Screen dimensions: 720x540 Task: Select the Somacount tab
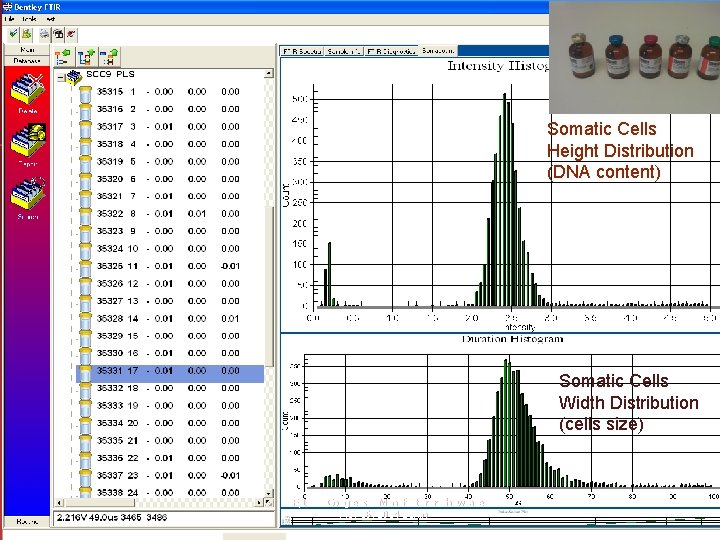click(x=438, y=51)
